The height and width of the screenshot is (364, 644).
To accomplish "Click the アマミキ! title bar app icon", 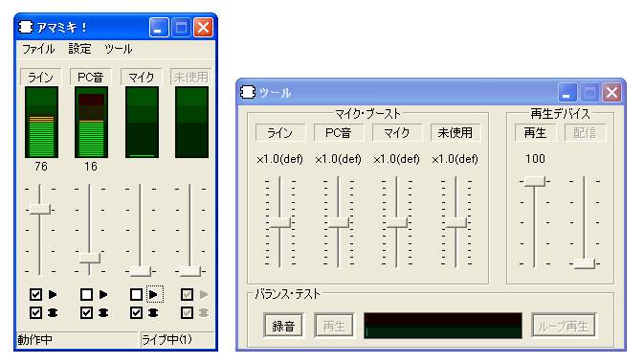I will 26,27.
